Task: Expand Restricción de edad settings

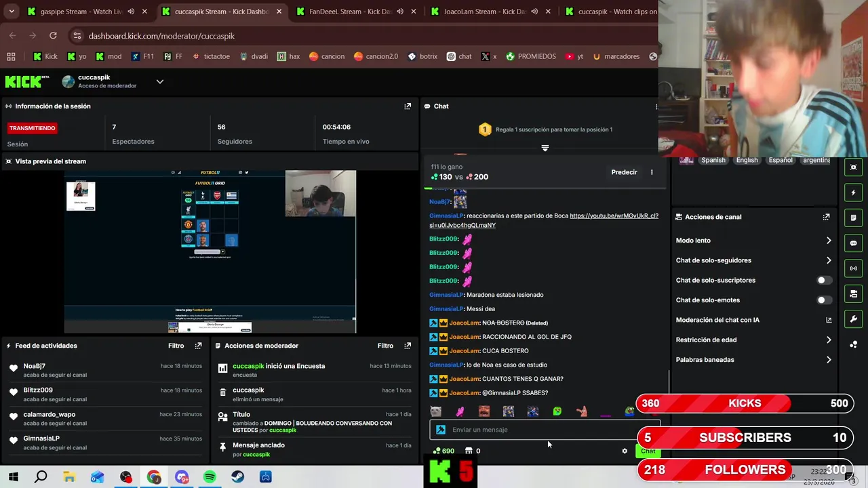Action: pos(829,340)
